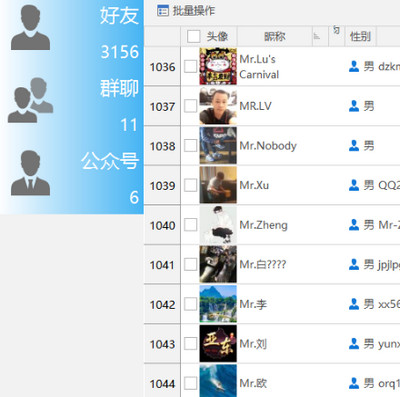Select row number 1039

(x=162, y=186)
